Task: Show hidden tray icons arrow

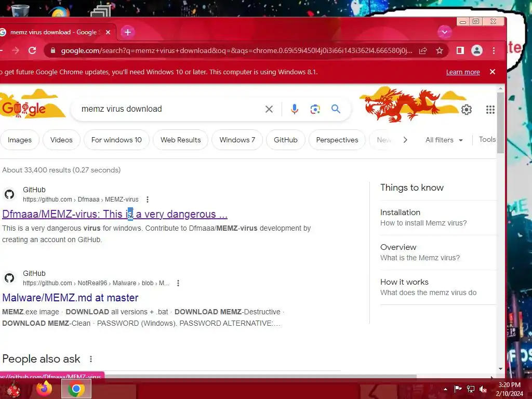Action: point(445,389)
